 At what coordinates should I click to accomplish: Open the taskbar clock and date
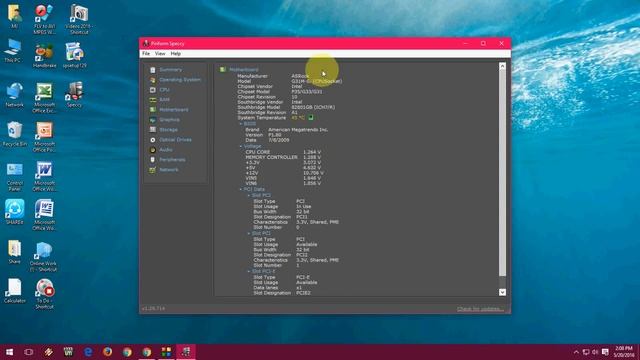click(623, 352)
